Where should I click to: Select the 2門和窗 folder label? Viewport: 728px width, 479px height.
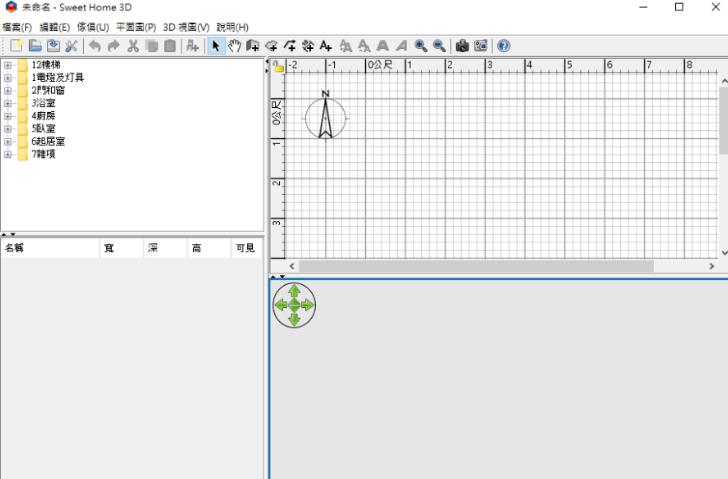(x=48, y=91)
